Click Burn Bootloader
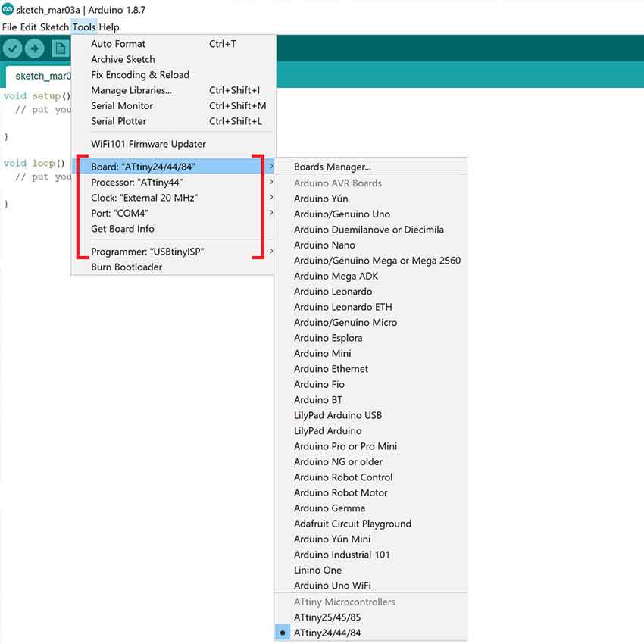The height and width of the screenshot is (644, 644). 172,267
